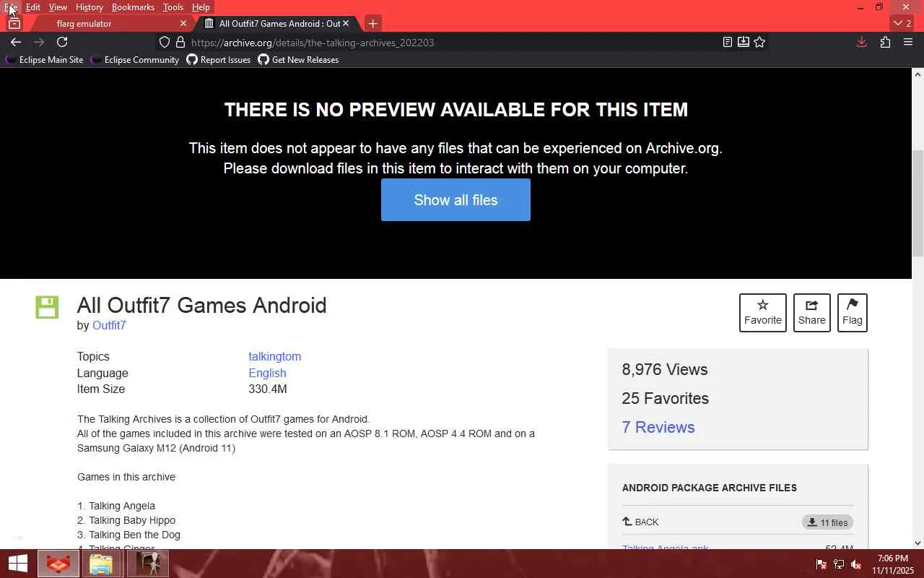Open the tracking protection shield icon
The image size is (924, 578).
(165, 43)
